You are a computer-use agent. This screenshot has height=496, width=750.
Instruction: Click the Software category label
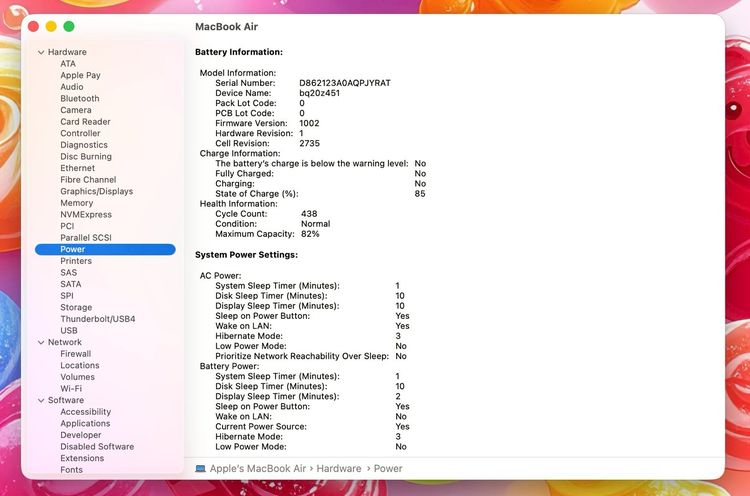(x=66, y=400)
